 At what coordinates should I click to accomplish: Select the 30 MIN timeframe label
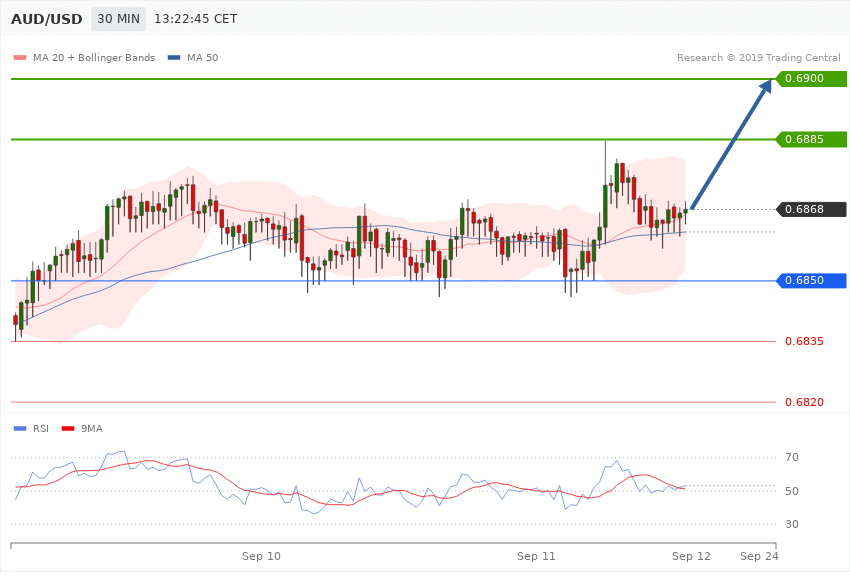(x=118, y=19)
